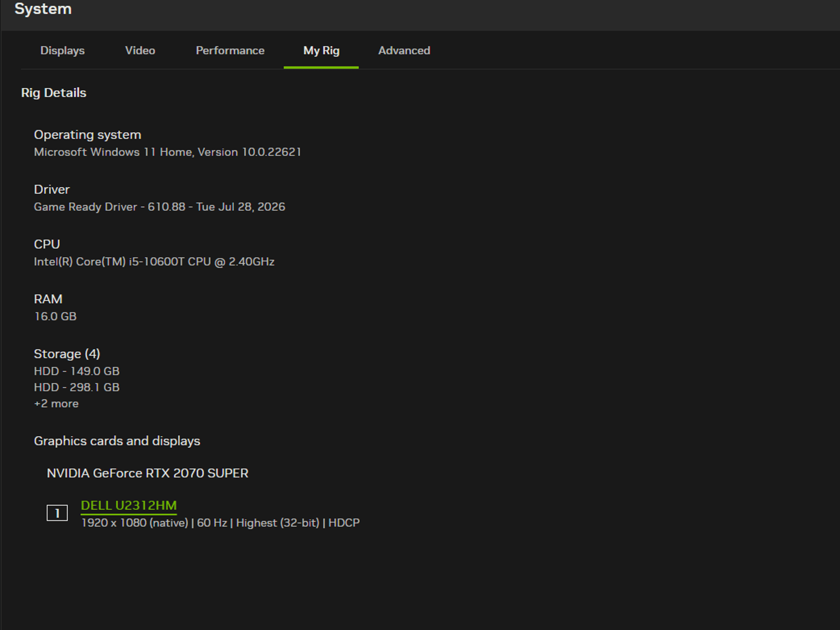The height and width of the screenshot is (630, 840).
Task: Click the 1920 x 1080 resolution details line
Action: (221, 523)
